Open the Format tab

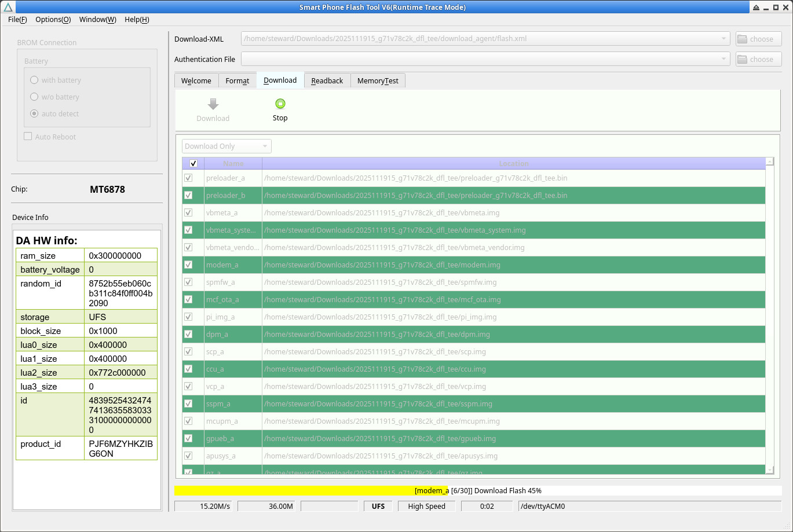(237, 80)
